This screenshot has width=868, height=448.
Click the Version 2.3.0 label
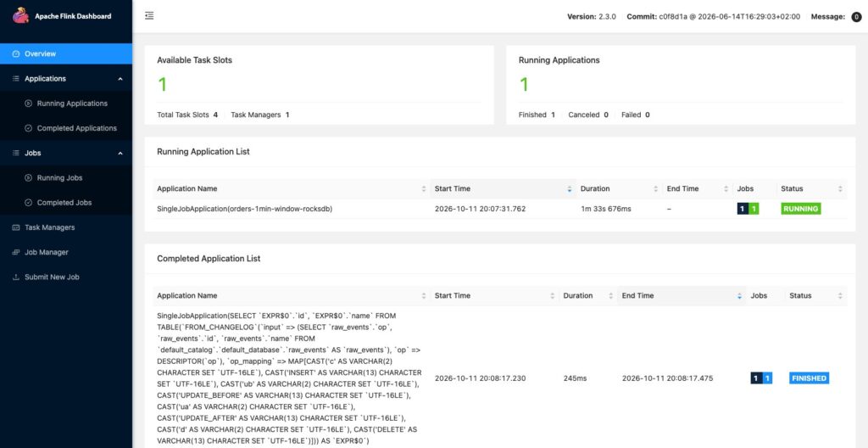[591, 17]
